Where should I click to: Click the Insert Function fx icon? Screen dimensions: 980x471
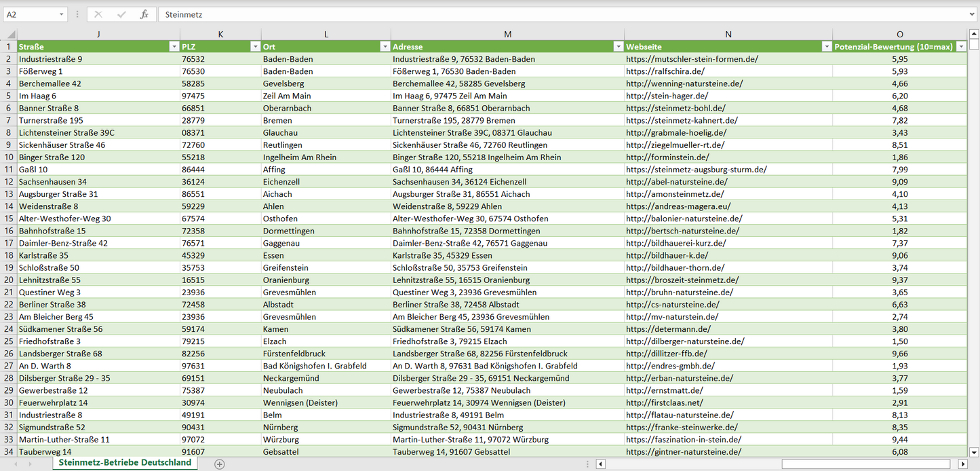(x=144, y=14)
